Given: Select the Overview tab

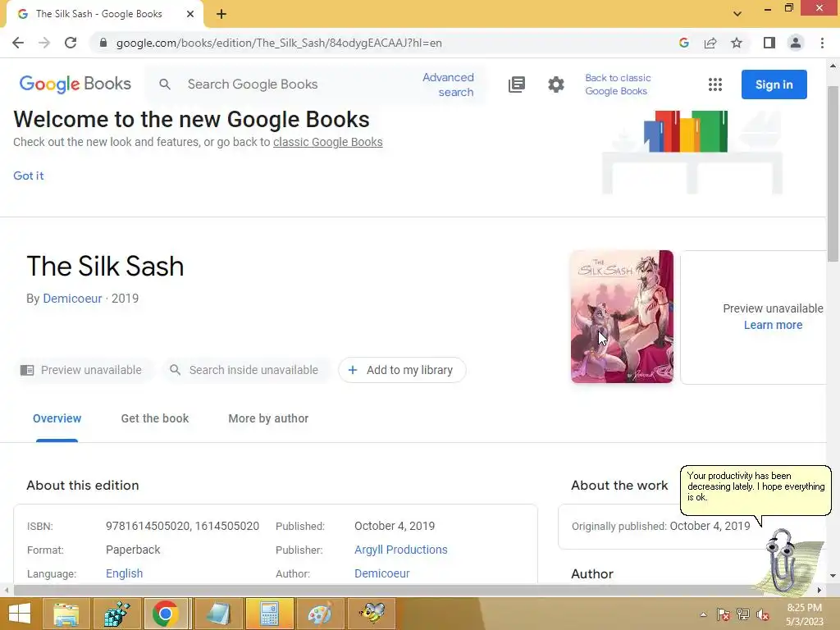Looking at the screenshot, I should click(57, 418).
